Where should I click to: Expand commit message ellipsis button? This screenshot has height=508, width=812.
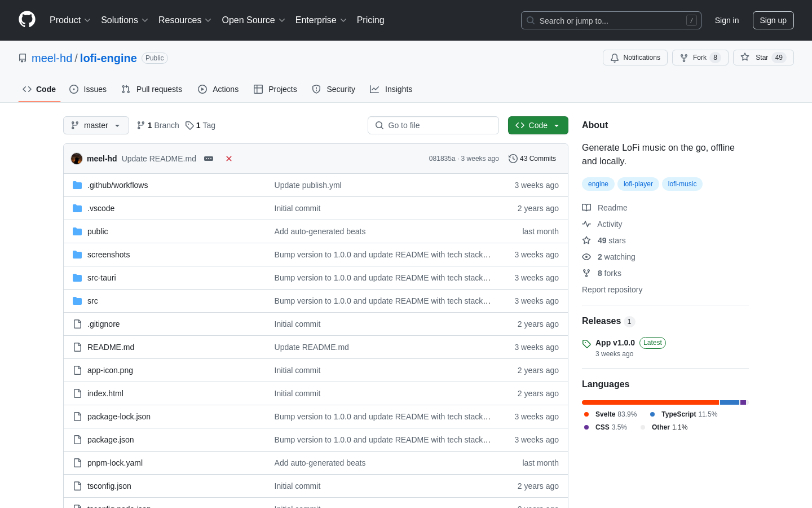pos(209,159)
